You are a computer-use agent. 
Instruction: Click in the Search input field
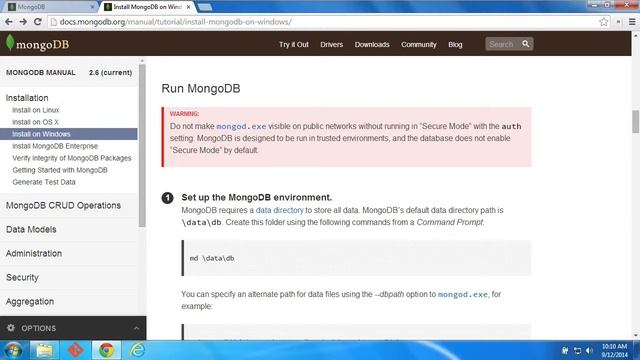(x=503, y=44)
